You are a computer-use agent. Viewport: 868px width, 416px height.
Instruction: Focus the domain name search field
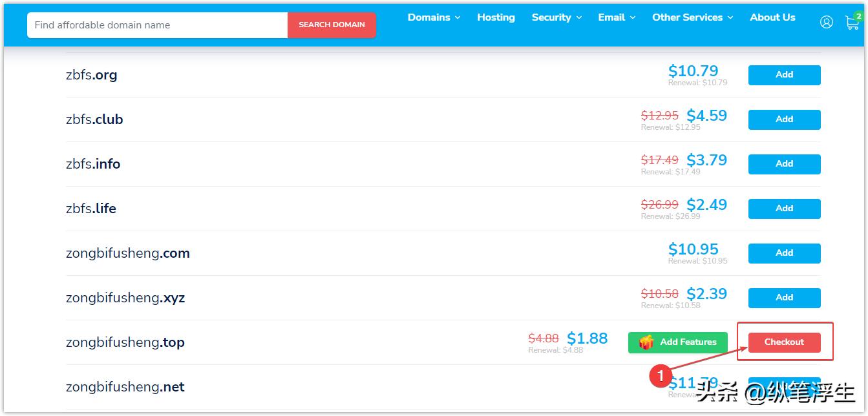157,25
